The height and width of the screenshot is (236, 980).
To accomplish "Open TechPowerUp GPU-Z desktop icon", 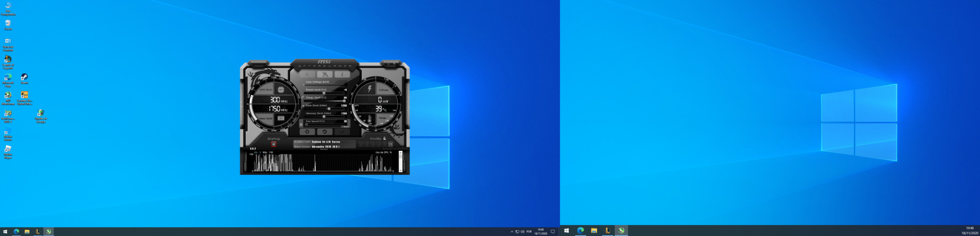I will click(8, 116).
